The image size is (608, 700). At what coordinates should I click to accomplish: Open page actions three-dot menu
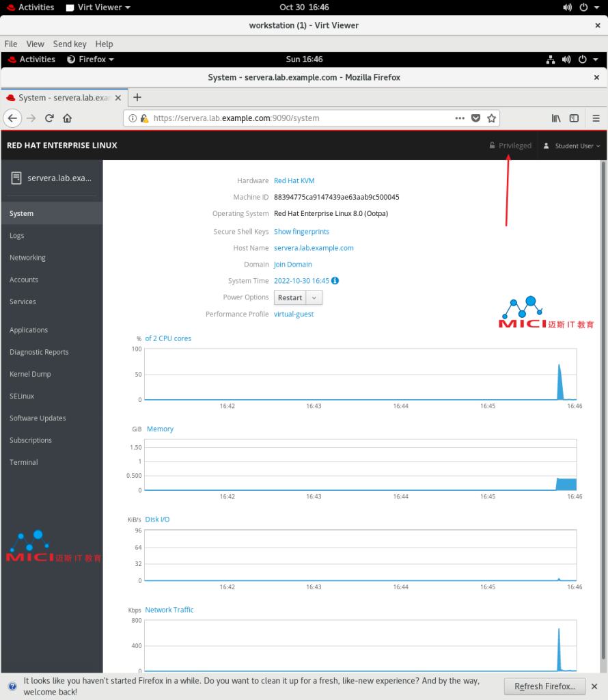[460, 118]
